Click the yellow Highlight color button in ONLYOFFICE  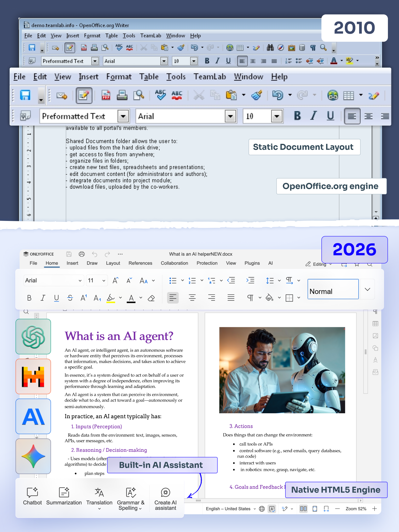click(111, 298)
